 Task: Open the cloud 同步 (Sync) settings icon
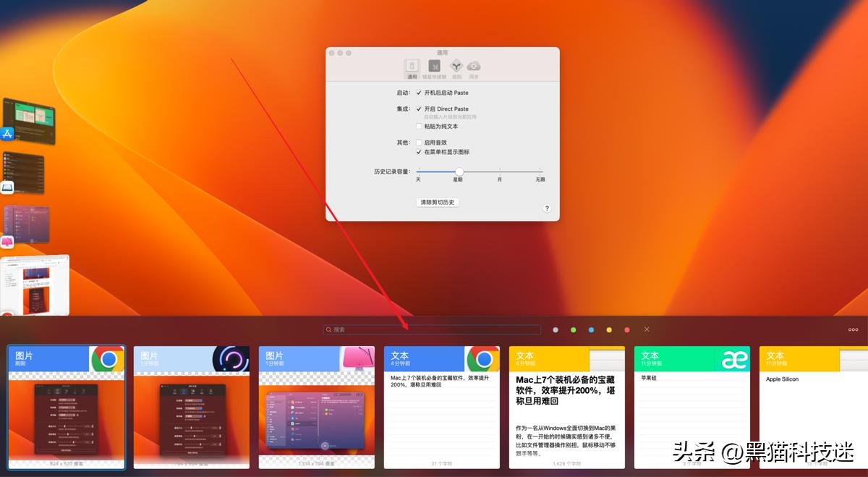(x=475, y=67)
